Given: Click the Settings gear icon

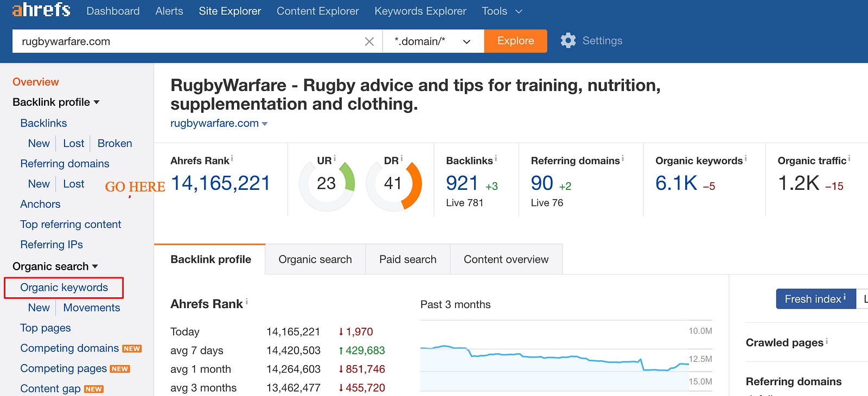Looking at the screenshot, I should pyautogui.click(x=568, y=41).
